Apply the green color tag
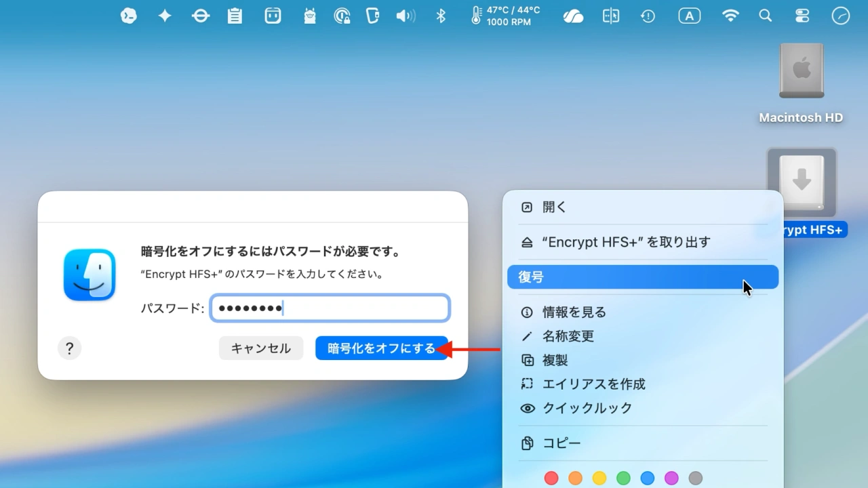 623,479
